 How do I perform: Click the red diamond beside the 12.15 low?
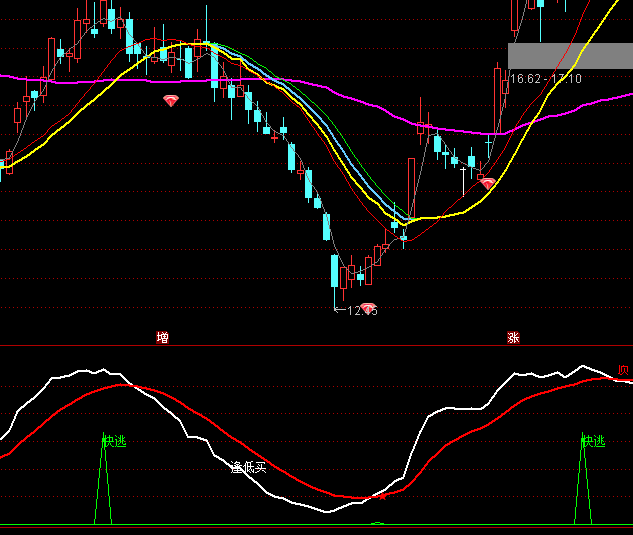pyautogui.click(x=368, y=308)
